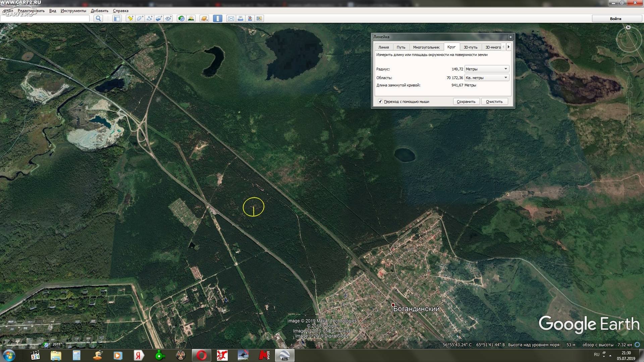Click the move joystick circle
Screen dimensions: 644x362
pyautogui.click(x=629, y=64)
